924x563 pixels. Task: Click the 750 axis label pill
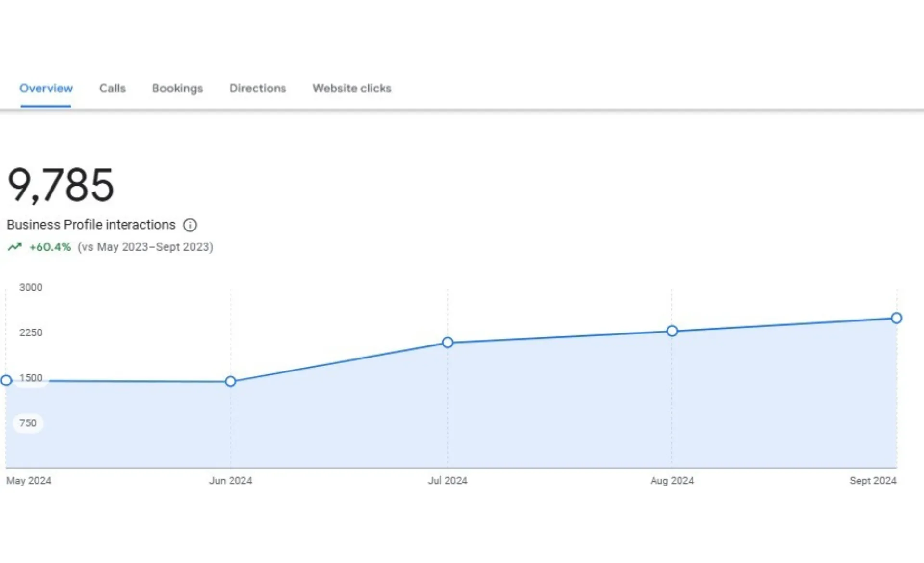tap(29, 423)
